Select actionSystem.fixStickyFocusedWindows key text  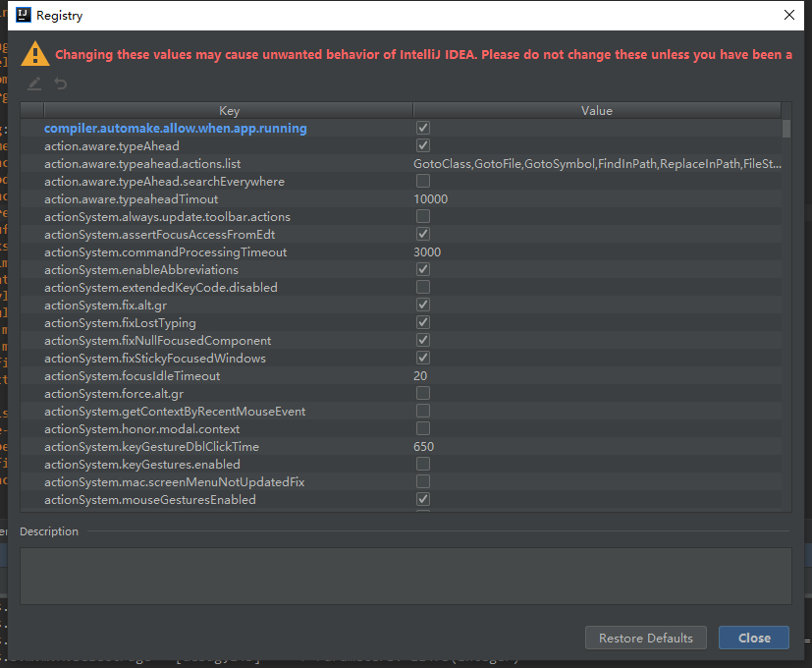(155, 359)
